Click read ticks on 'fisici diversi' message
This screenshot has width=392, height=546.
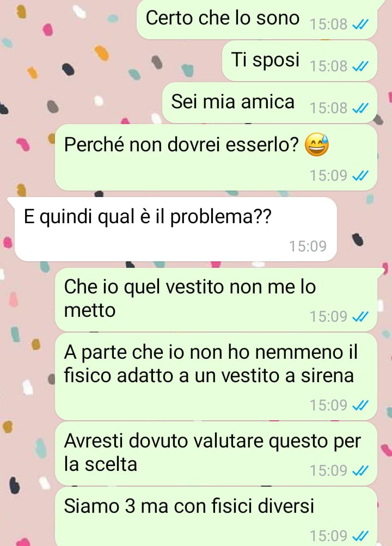click(360, 536)
